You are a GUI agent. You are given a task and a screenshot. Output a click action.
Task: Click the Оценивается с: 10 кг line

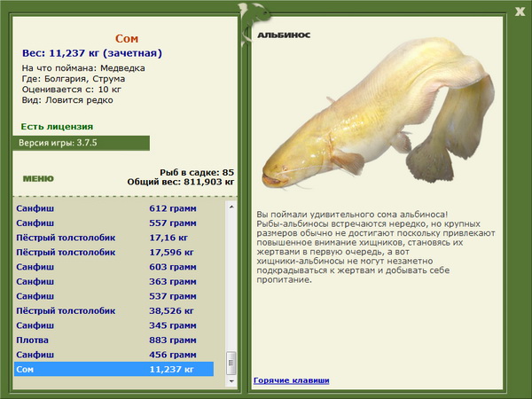pyautogui.click(x=72, y=90)
